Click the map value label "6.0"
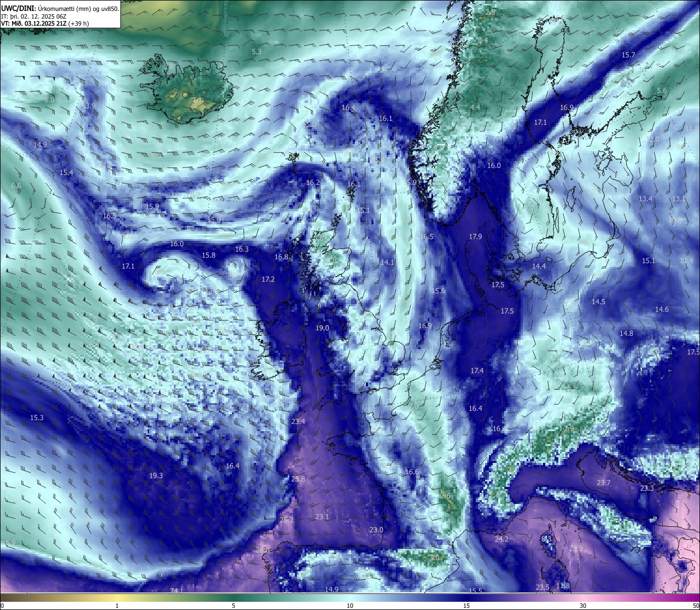This screenshot has width=700, height=610. 50,100
